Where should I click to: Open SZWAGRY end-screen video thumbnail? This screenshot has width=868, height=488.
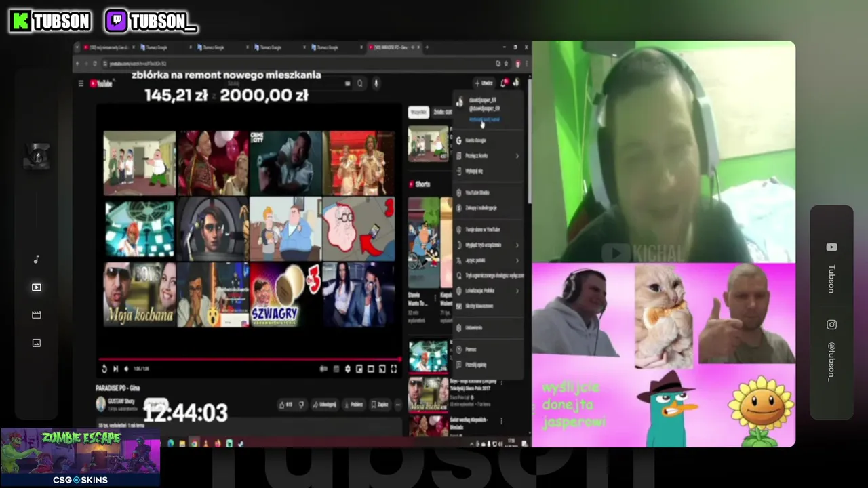(x=285, y=294)
